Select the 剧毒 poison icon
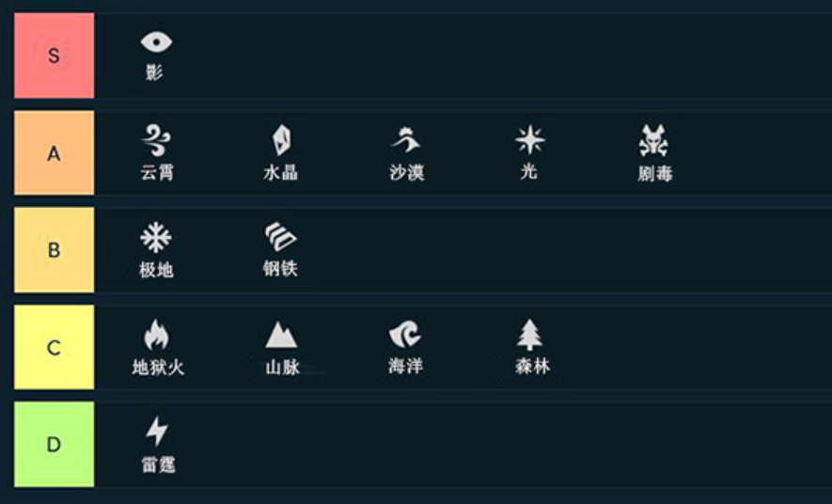This screenshot has width=832, height=504. (653, 141)
